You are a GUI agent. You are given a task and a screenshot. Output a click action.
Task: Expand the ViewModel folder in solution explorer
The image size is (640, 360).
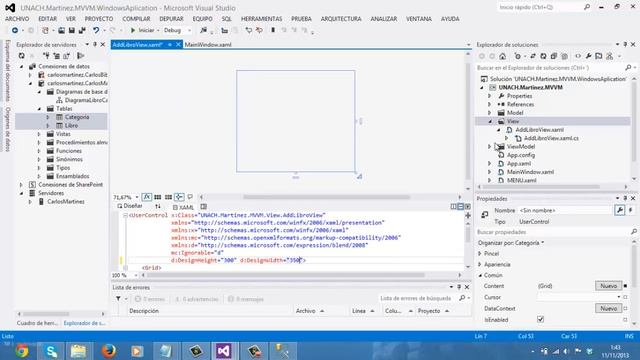pyautogui.click(x=489, y=147)
